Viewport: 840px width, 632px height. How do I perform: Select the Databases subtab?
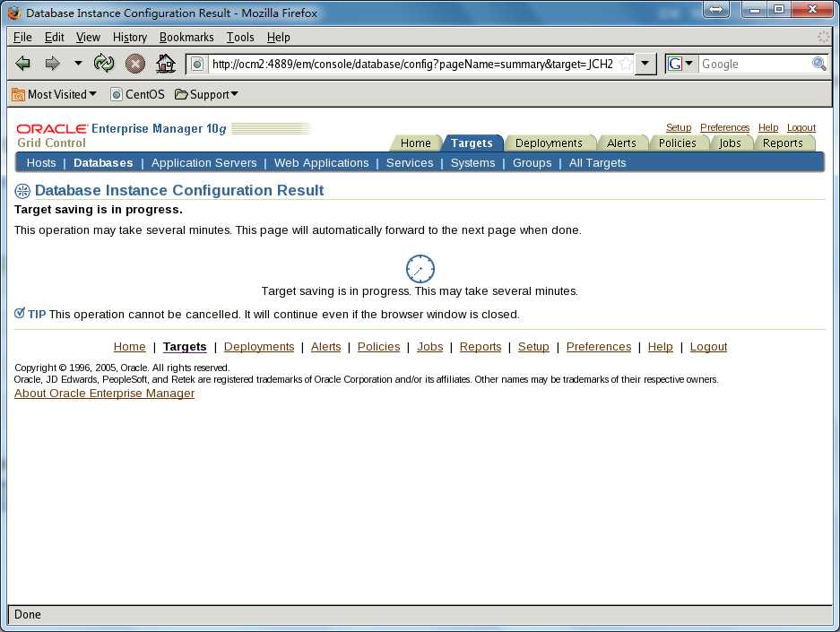point(103,163)
